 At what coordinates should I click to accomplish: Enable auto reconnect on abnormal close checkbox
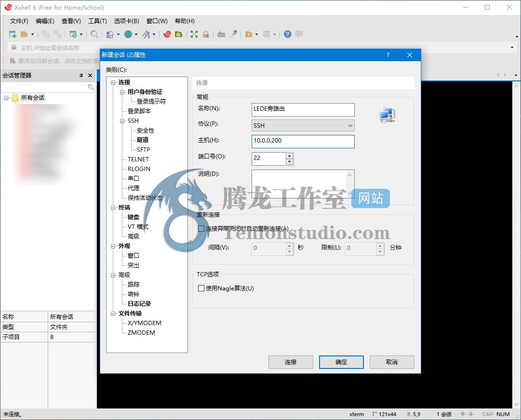201,228
